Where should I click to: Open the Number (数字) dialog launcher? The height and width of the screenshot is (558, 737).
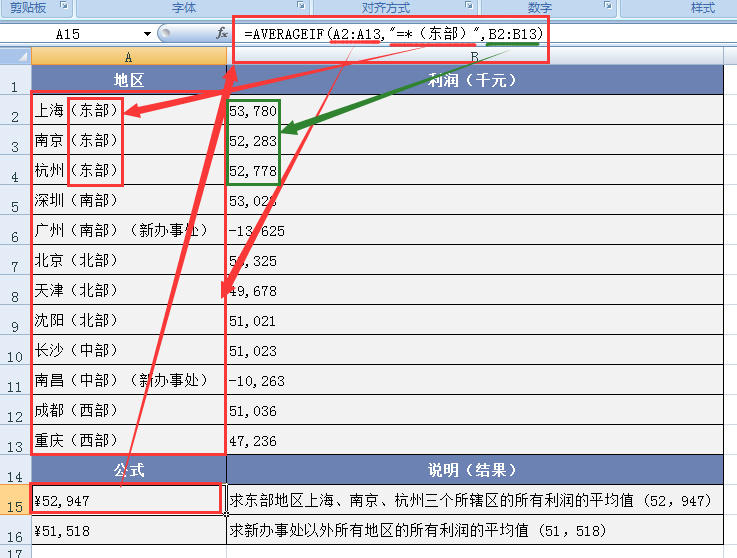tap(607, 6)
